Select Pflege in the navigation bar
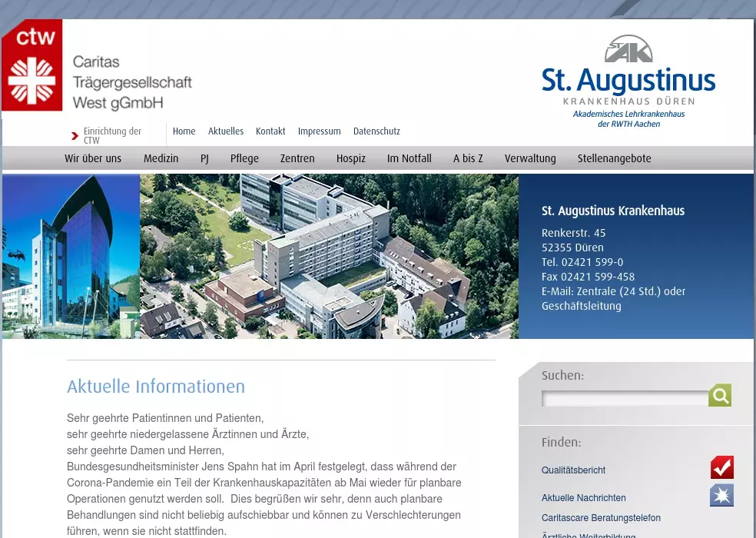 (244, 158)
